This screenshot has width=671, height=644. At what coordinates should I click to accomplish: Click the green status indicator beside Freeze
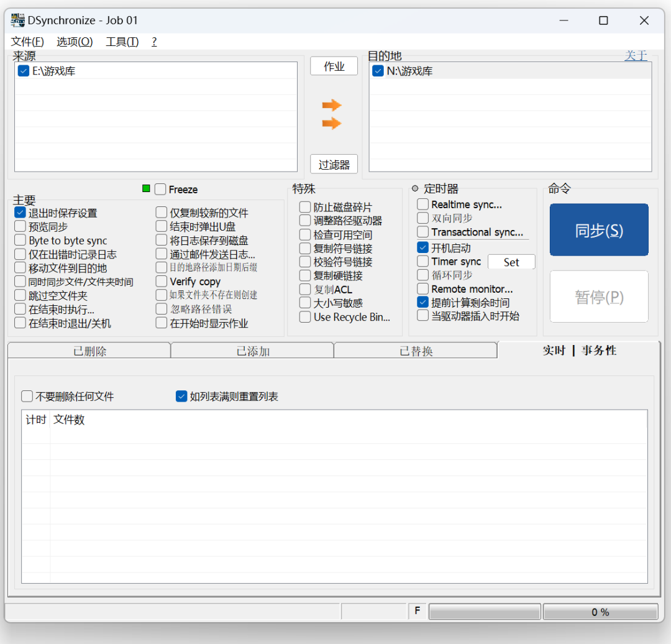147,188
